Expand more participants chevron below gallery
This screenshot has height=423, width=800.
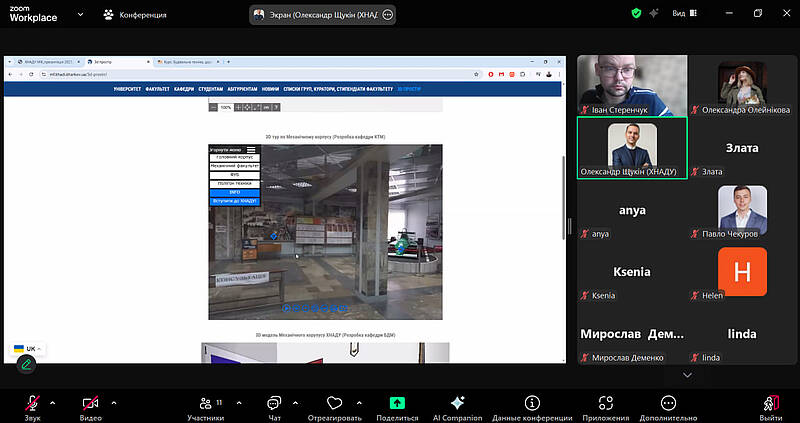(x=687, y=375)
